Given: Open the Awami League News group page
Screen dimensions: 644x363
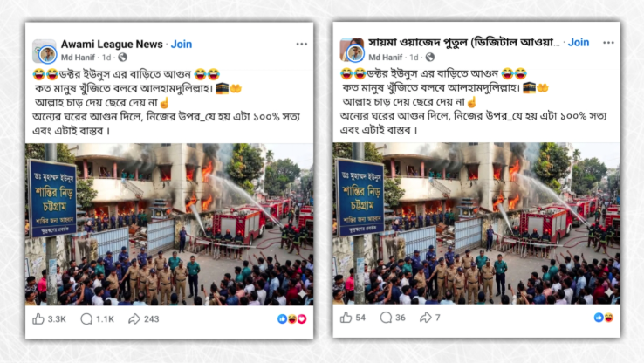Looking at the screenshot, I should coord(112,44).
